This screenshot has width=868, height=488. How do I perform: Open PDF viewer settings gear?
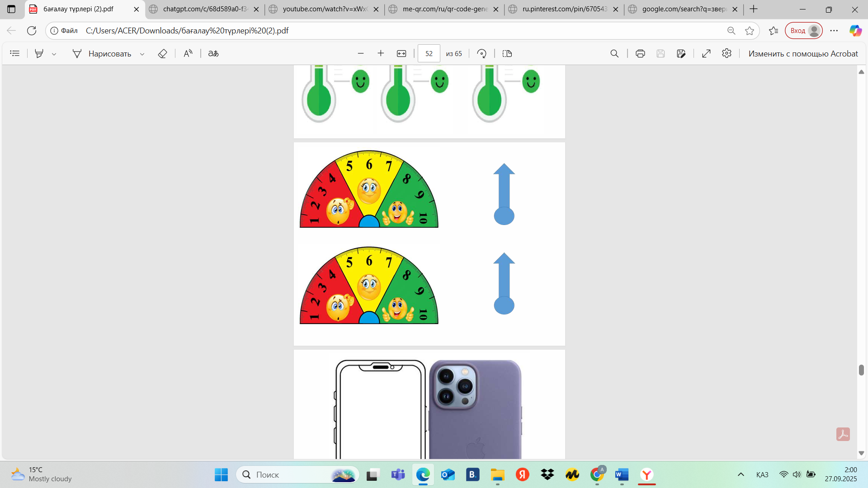point(726,53)
